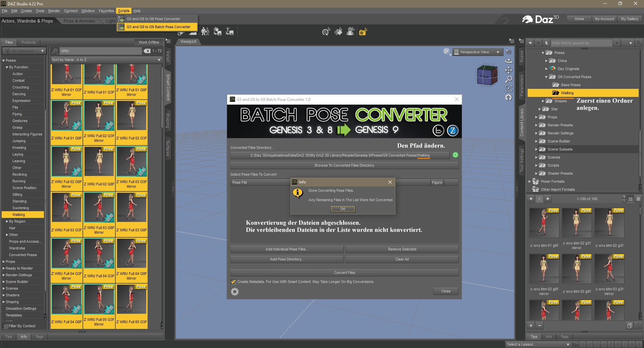Collapse the By Function category
The image size is (644, 348).
pyautogui.click(x=7, y=67)
